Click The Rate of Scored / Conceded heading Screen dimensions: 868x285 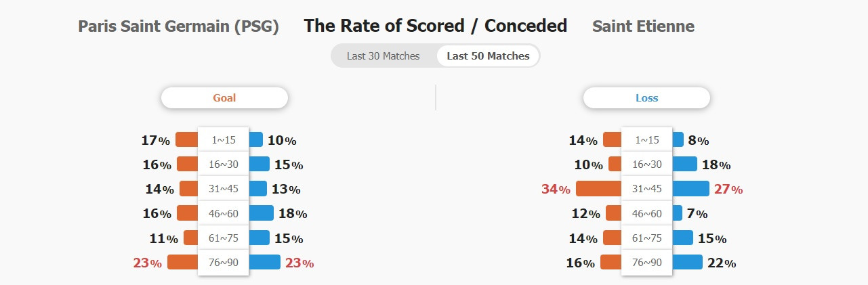click(436, 26)
